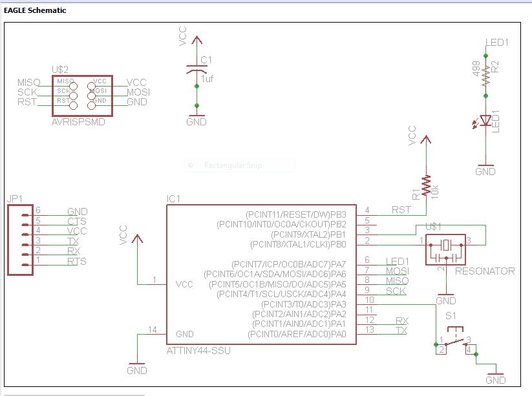Click the GND symbol below the resonator

pos(445,296)
